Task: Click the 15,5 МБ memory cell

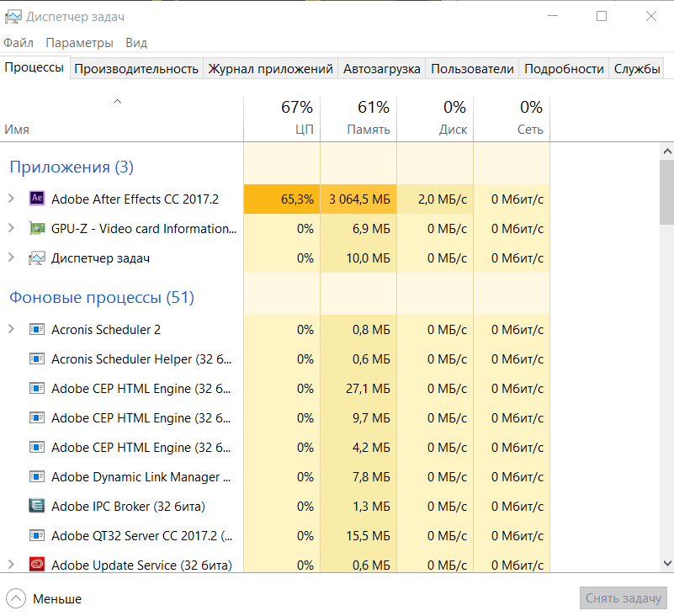Action: pyautogui.click(x=358, y=535)
